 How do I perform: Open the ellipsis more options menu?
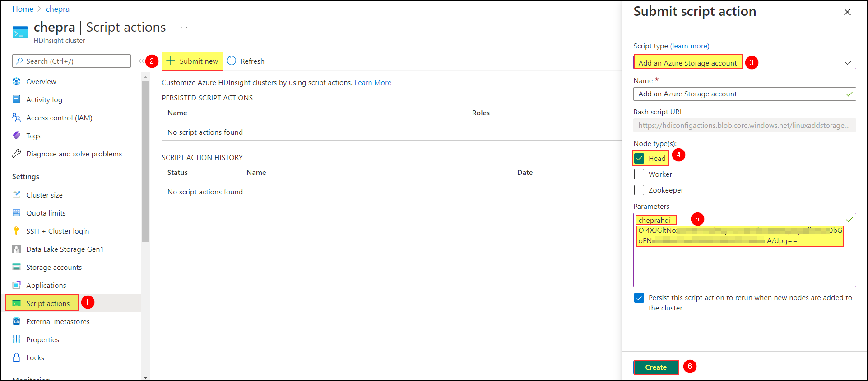coord(184,28)
